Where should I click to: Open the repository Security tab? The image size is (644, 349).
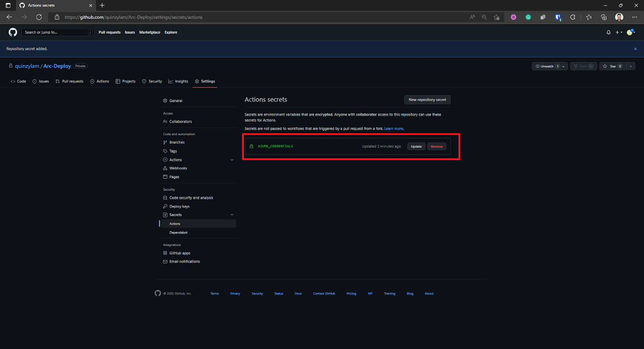152,82
